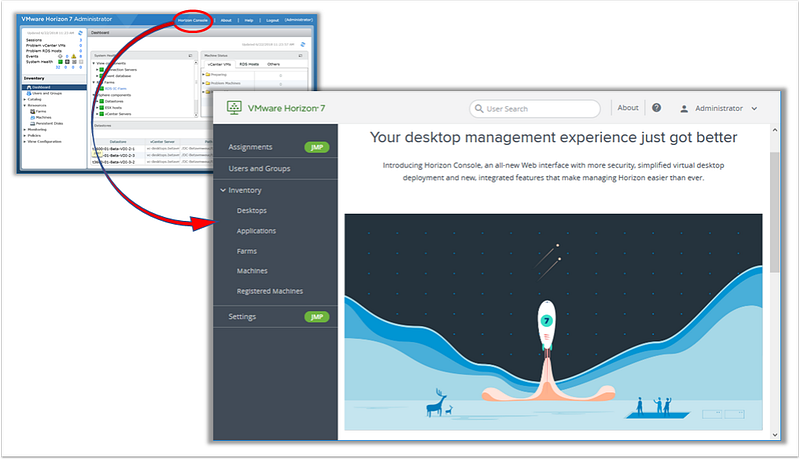
Task: Click the VMware Horizon 7 monitor logo
Action: click(234, 108)
